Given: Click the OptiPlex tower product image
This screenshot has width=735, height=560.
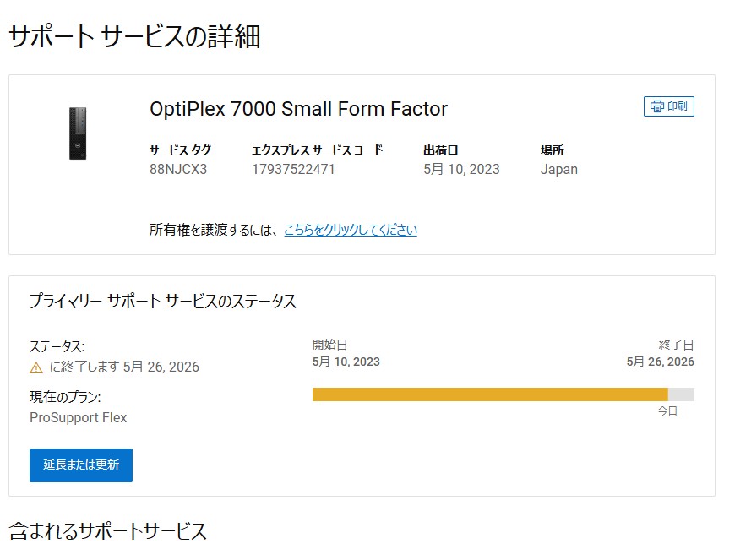Looking at the screenshot, I should [x=78, y=133].
